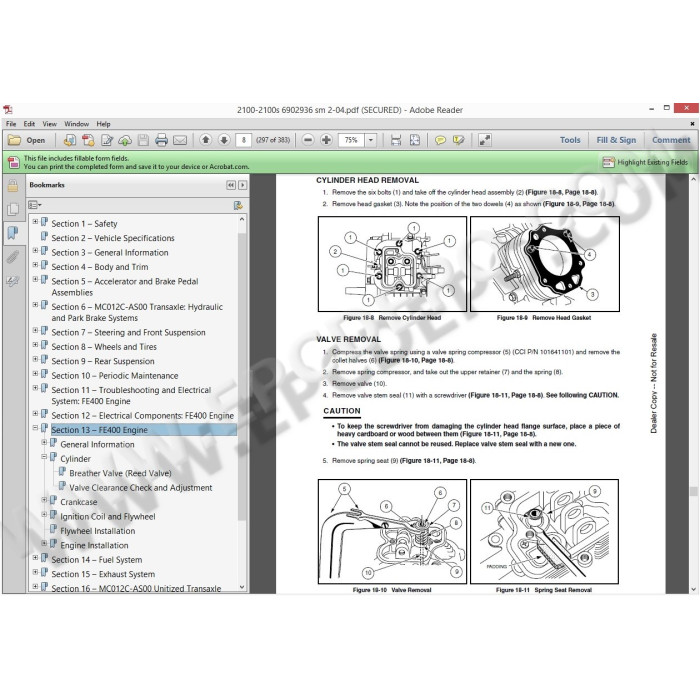Select Section 2 – Vehicle Specifications bookmark
The width and height of the screenshot is (700, 700).
[112, 238]
